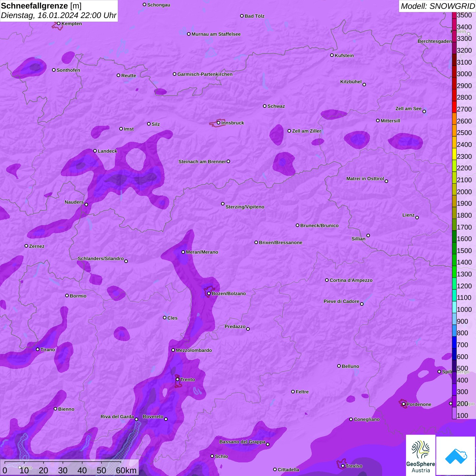Click the Conegliano label
Viewport: 476px width, 476px height.
pos(367,419)
